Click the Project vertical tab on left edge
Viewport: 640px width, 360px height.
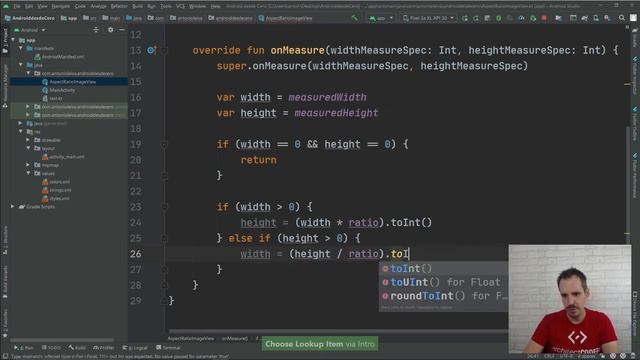coord(5,41)
